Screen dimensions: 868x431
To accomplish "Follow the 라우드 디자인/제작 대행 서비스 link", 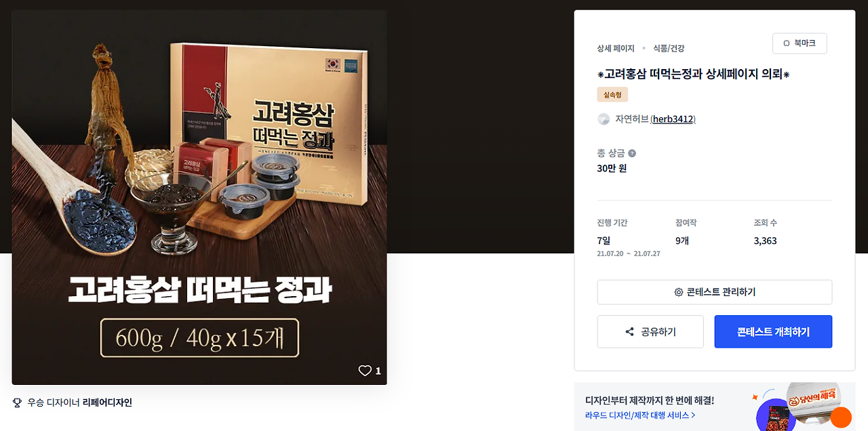I will coord(640,415).
